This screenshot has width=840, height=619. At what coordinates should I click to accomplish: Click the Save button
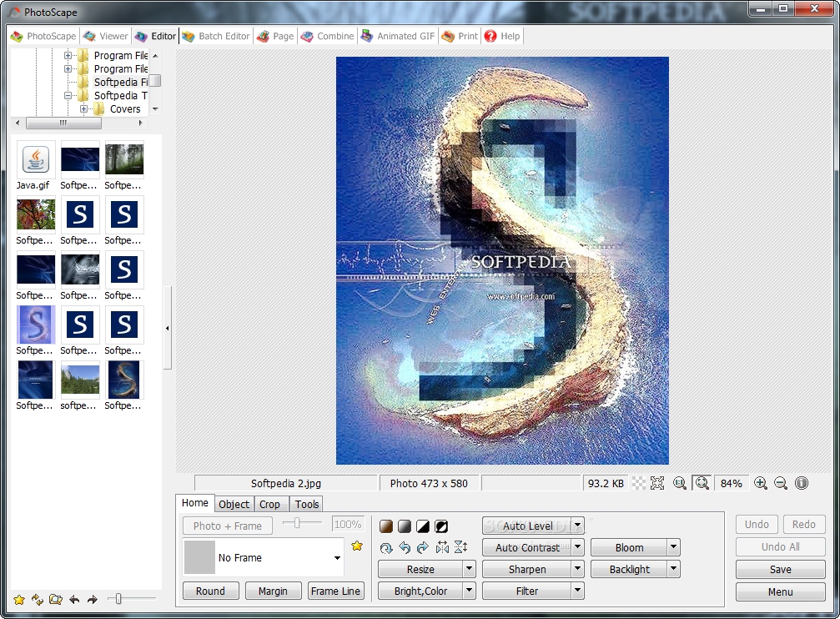[x=780, y=569]
